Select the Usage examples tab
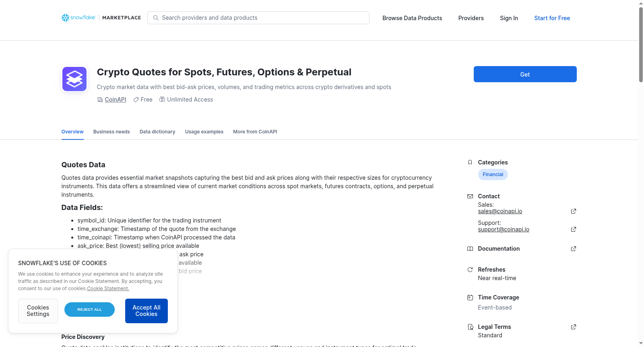This screenshot has width=644, height=347. [204, 132]
